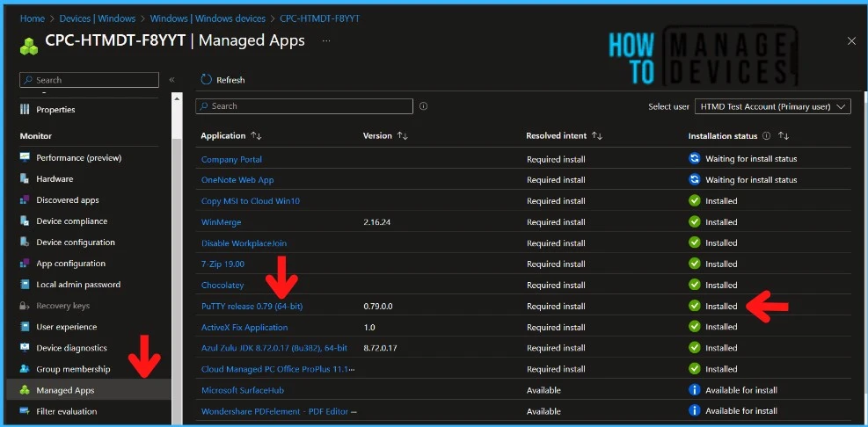Image resolution: width=868 pixels, height=427 pixels.
Task: Click the Discovered apps icon
Action: (x=25, y=199)
